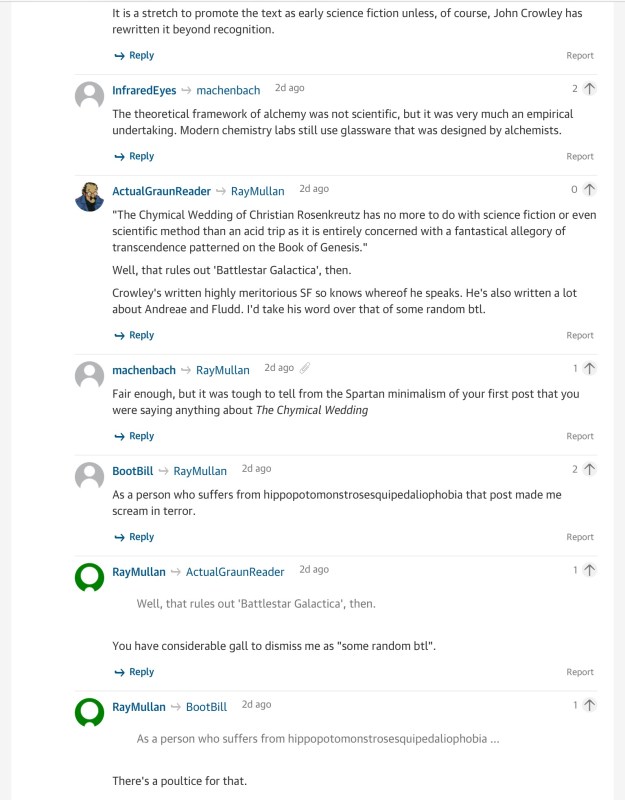Open BootBill's profile from comment header
This screenshot has width=625, height=800.
tap(132, 471)
